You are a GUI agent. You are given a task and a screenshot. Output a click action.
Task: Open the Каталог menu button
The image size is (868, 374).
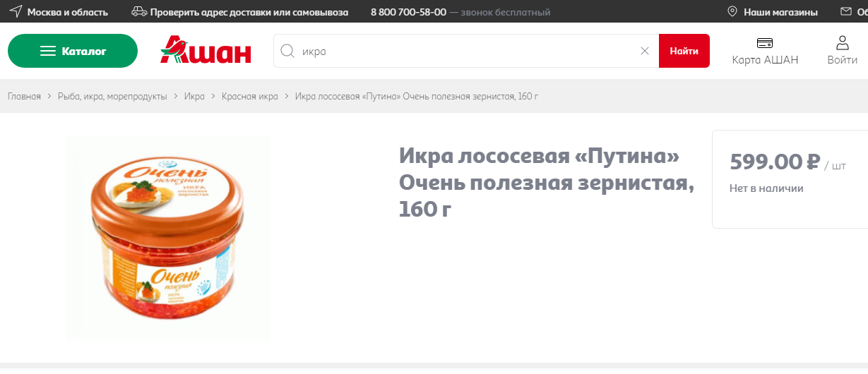pyautogui.click(x=73, y=51)
